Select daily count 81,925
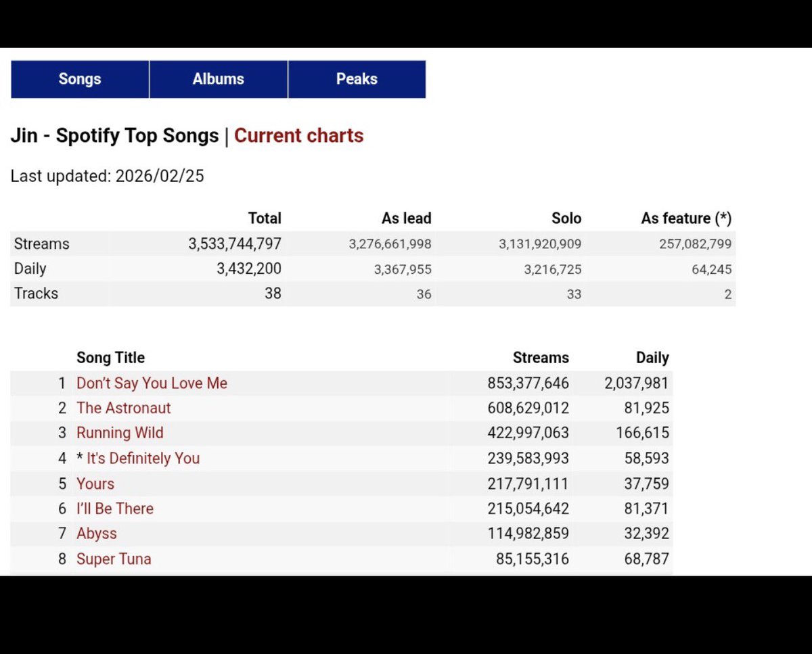This screenshot has width=812, height=654. coord(647,408)
